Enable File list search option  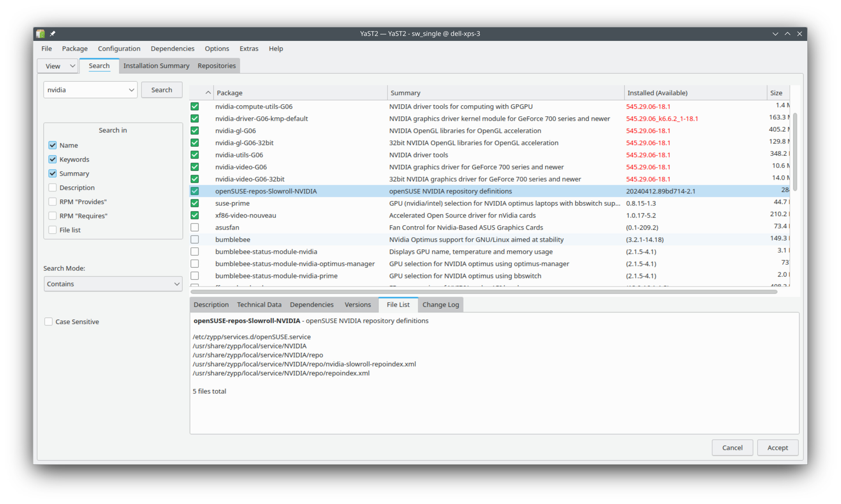coord(52,230)
